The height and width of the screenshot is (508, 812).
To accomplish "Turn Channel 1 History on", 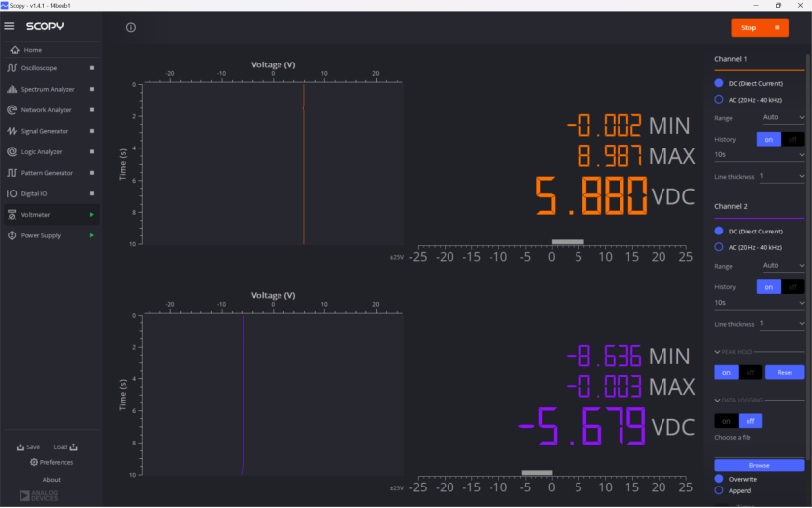I will coord(768,140).
